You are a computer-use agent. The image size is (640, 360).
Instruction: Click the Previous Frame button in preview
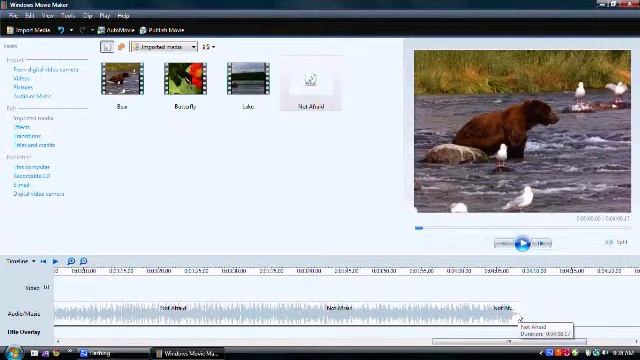click(504, 244)
